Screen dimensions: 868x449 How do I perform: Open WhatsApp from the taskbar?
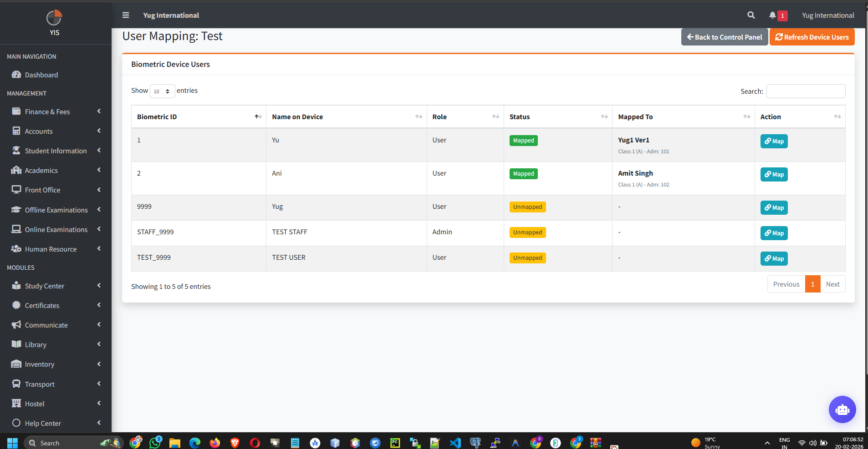[x=155, y=442]
